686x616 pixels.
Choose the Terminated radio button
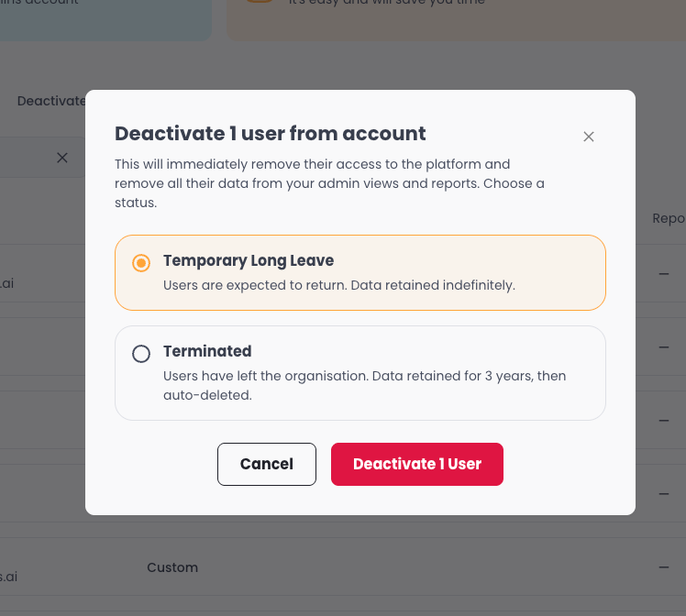click(141, 353)
